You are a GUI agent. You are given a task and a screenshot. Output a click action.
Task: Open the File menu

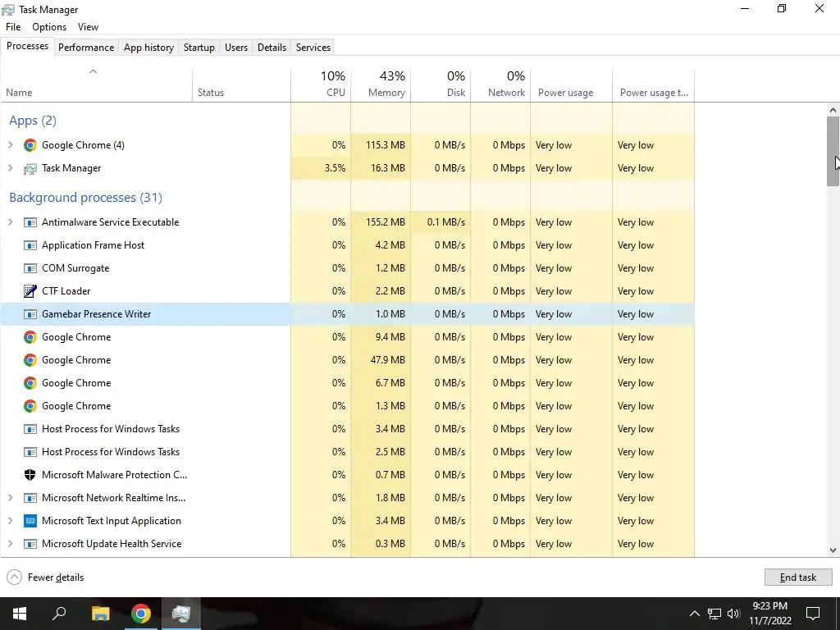click(x=13, y=27)
